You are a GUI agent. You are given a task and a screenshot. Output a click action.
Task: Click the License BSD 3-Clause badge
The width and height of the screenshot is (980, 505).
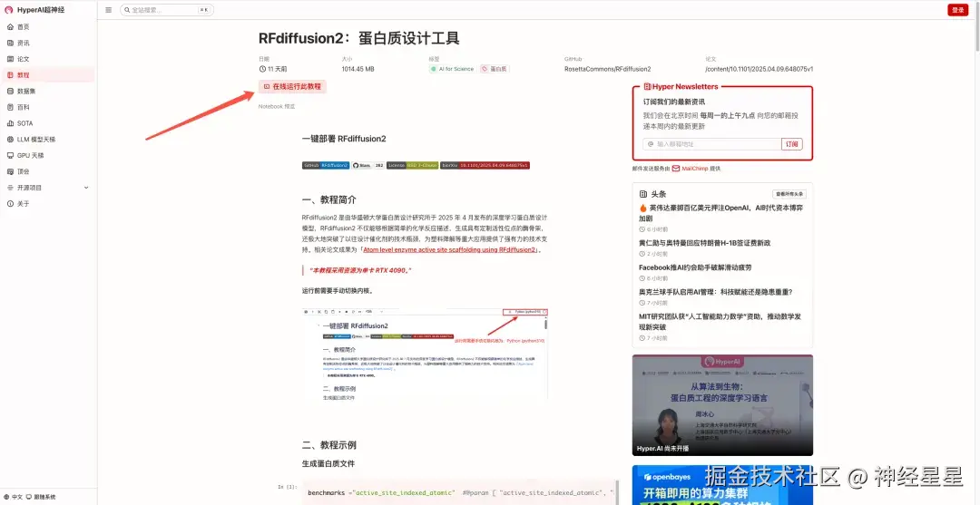[x=413, y=165]
